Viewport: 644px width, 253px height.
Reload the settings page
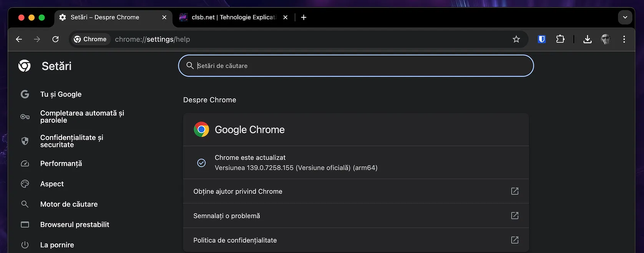tap(55, 39)
